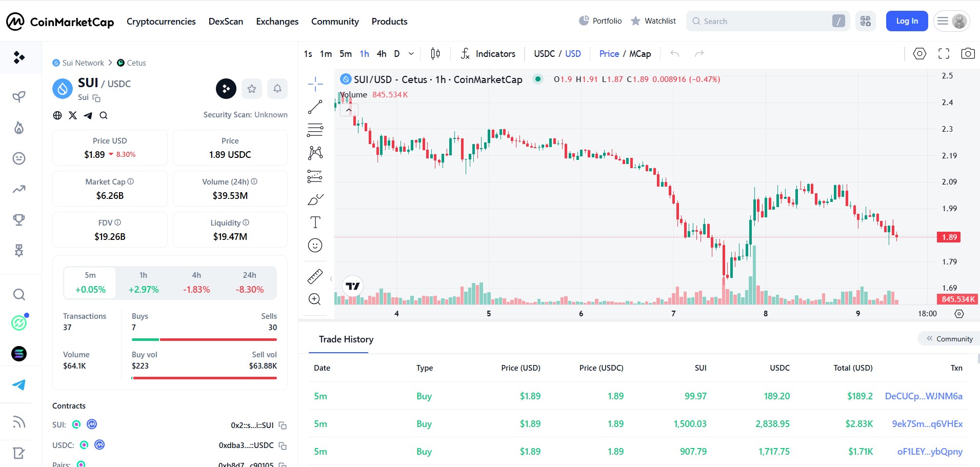Enter fullscreen chart mode
This screenshot has height=467, width=980.
point(944,54)
